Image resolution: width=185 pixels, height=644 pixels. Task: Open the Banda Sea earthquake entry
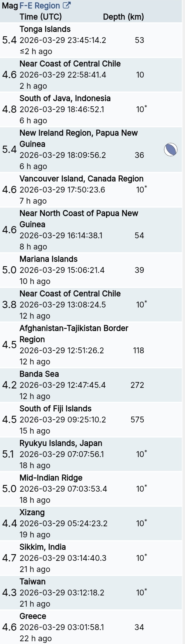click(39, 374)
